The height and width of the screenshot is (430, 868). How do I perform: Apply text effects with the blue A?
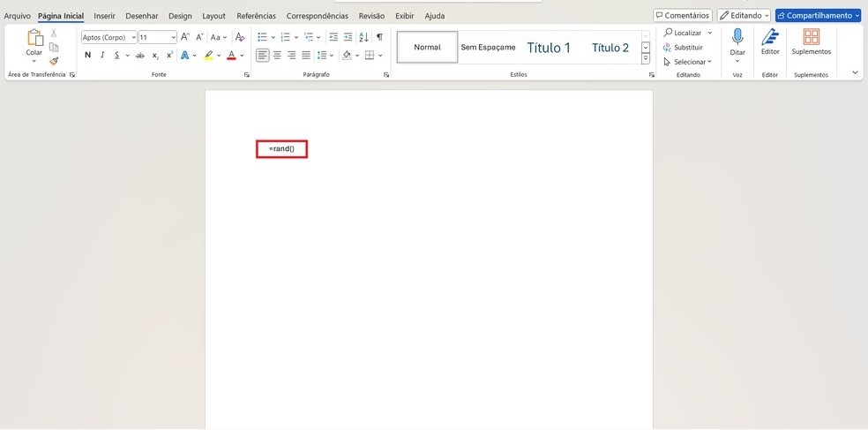185,55
